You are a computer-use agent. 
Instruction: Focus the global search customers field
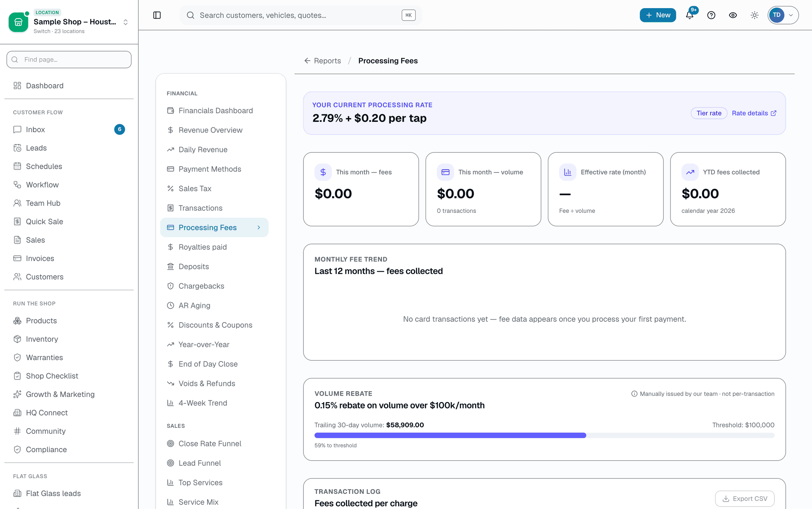(300, 15)
